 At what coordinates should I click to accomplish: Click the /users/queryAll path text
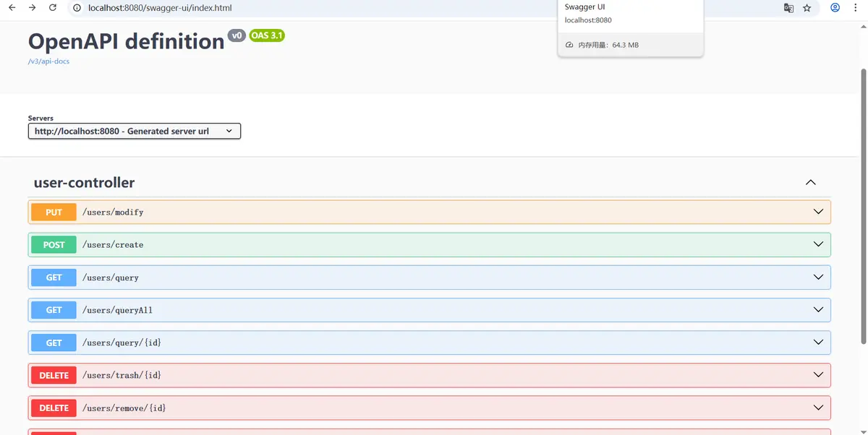[118, 310]
